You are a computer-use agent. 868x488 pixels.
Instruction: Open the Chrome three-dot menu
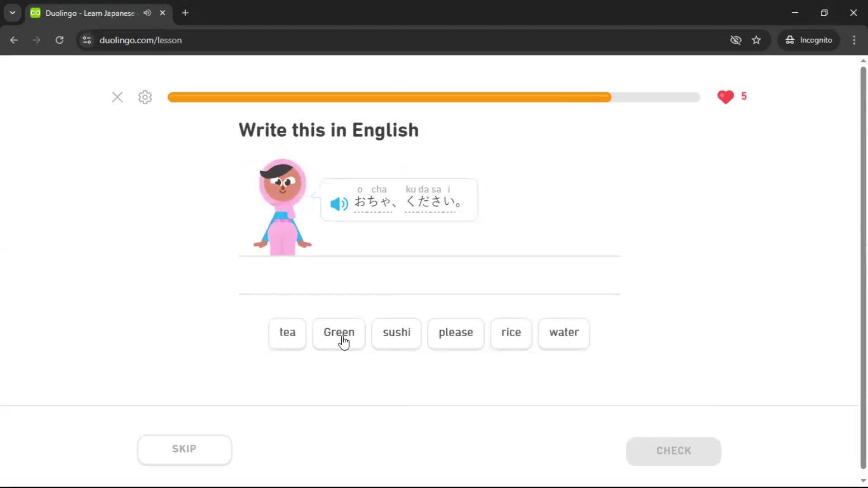pyautogui.click(x=854, y=40)
